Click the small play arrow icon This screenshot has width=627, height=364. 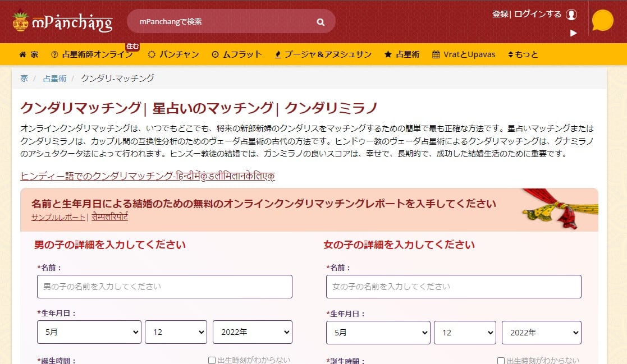[x=573, y=33]
